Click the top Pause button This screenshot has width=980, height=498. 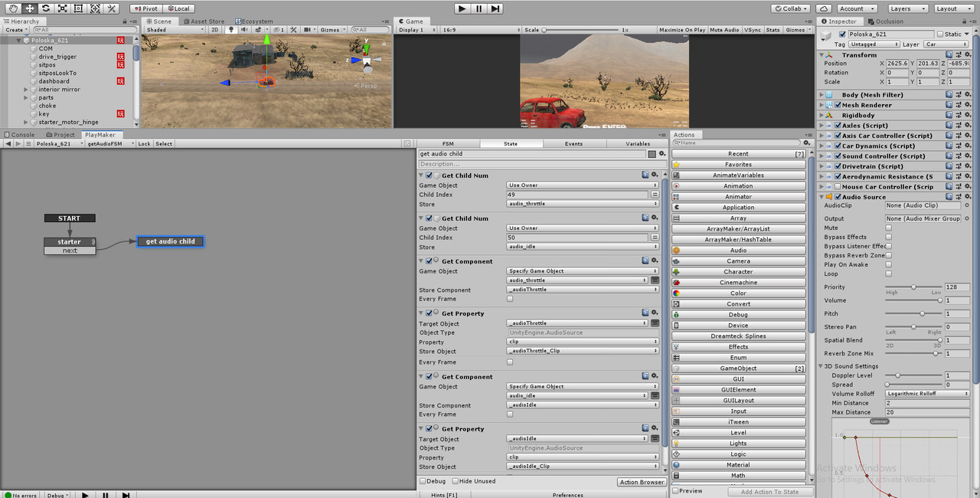(479, 8)
